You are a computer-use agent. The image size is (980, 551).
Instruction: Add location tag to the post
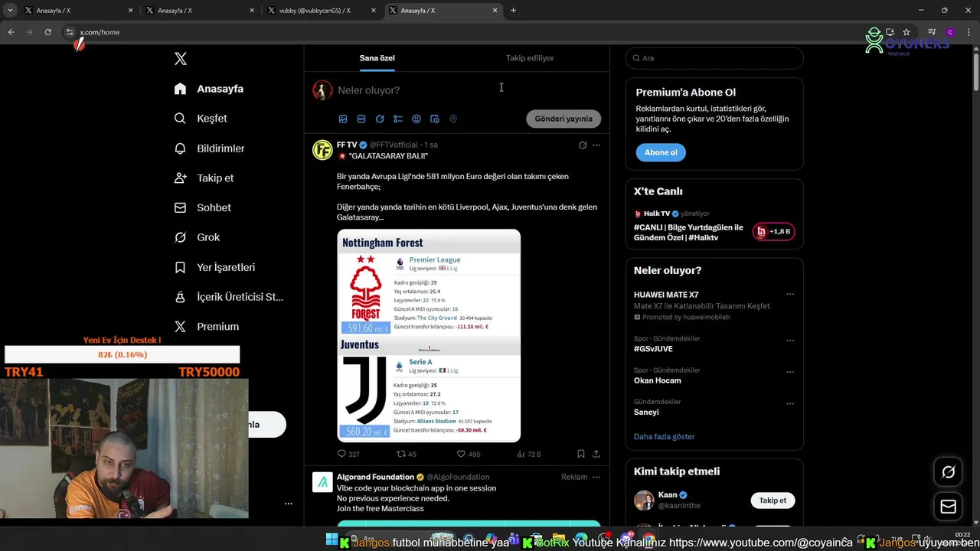pyautogui.click(x=453, y=119)
